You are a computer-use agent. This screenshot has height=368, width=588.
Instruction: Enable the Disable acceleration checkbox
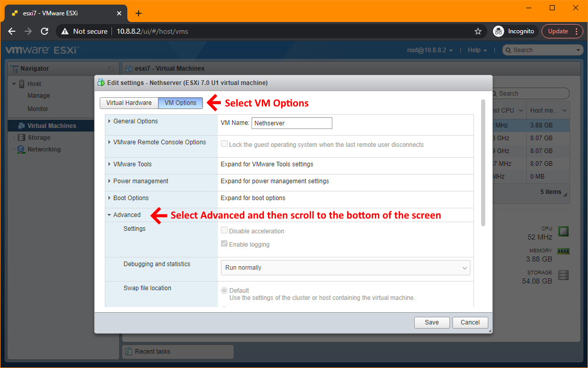pos(224,230)
